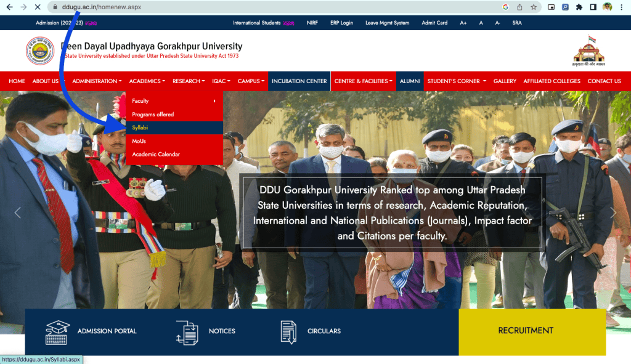Open the GALLERY menu item
The width and height of the screenshot is (631, 364).
(505, 81)
